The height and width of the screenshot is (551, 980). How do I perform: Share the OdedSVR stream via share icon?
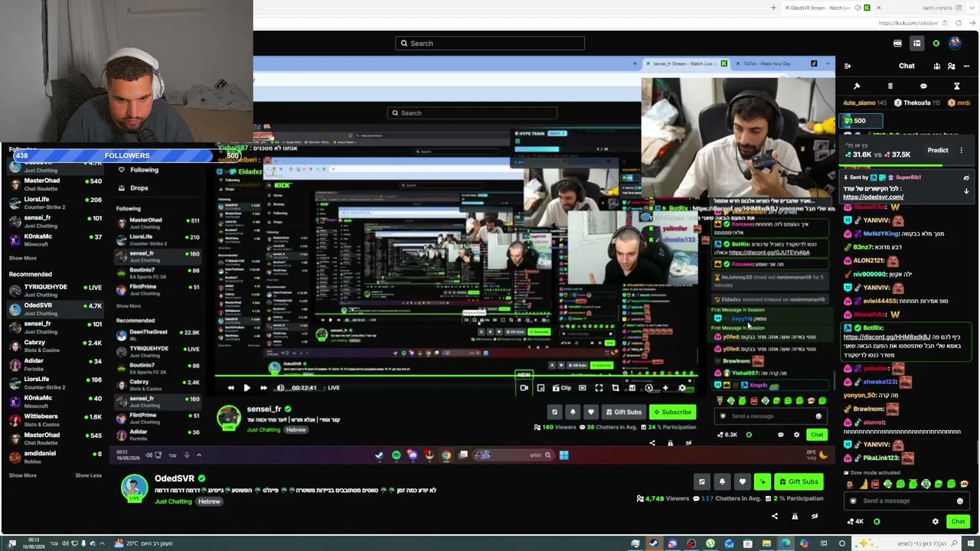pyautogui.click(x=774, y=517)
